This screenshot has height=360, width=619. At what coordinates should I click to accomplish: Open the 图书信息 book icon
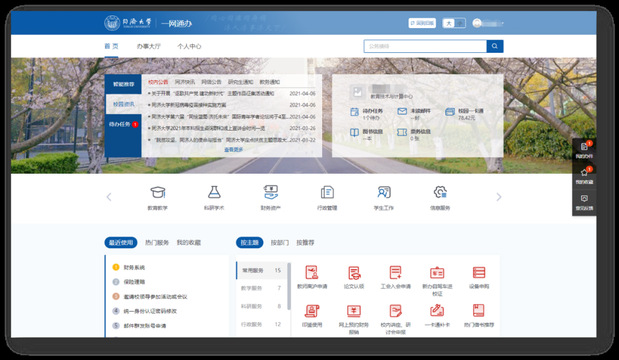pyautogui.click(x=355, y=132)
